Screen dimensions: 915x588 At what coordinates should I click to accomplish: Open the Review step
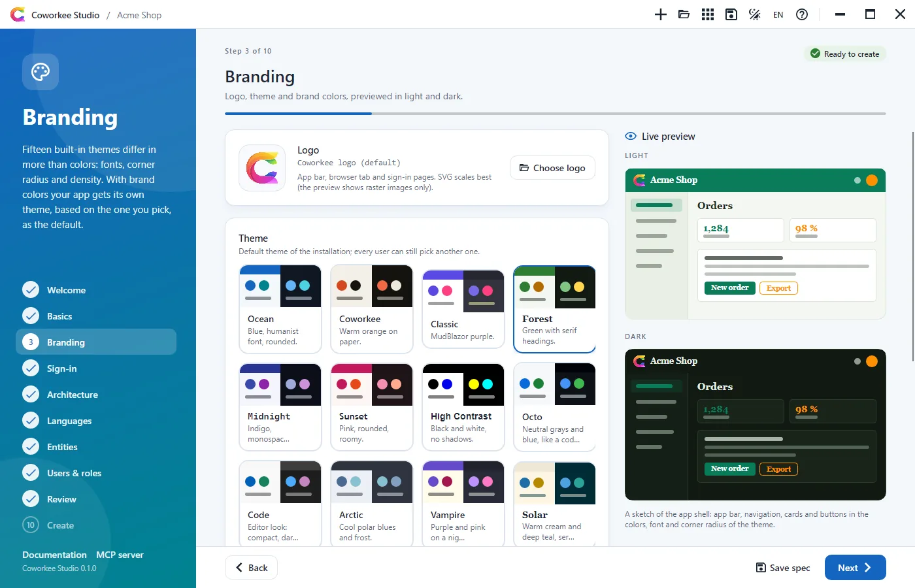96,499
